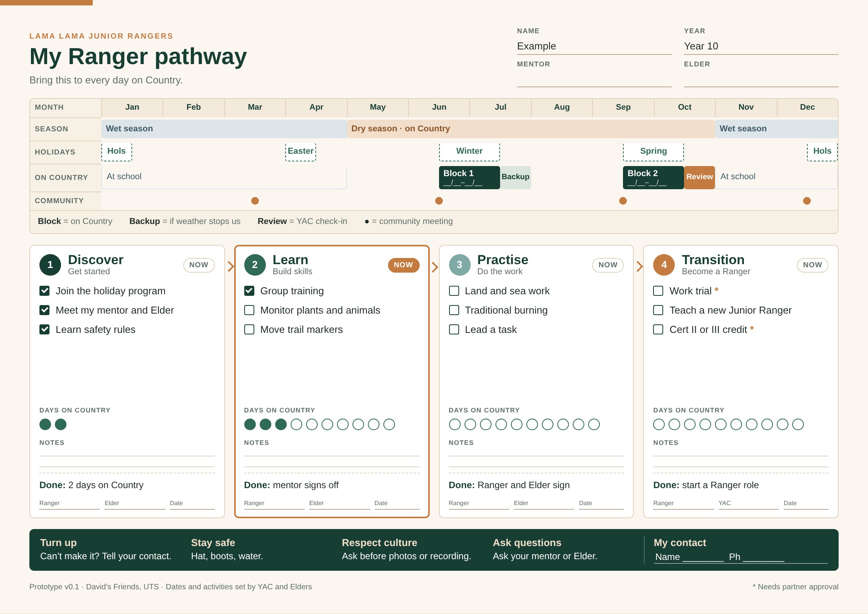The height and width of the screenshot is (614, 868).
Task: Click the Dec month column header
Action: tap(807, 108)
